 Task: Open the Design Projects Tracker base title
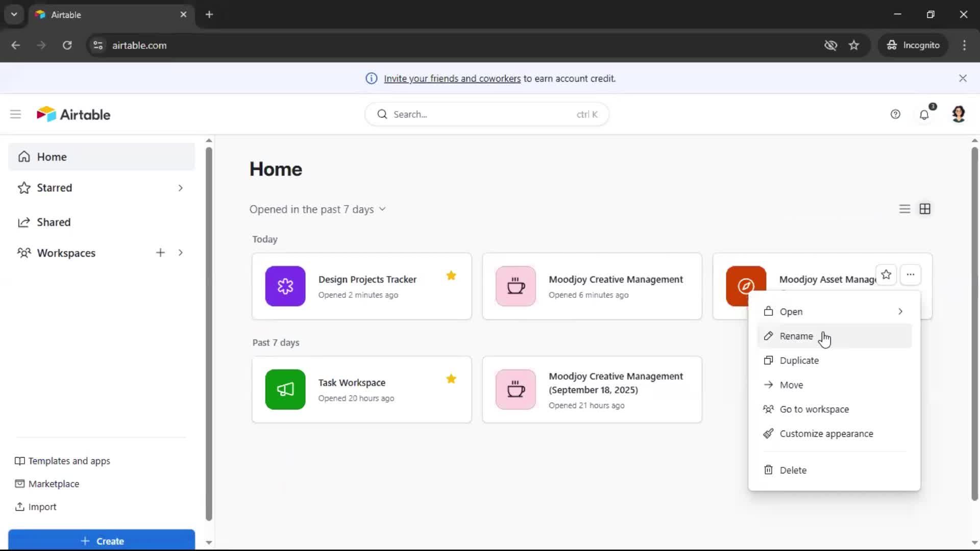367,280
